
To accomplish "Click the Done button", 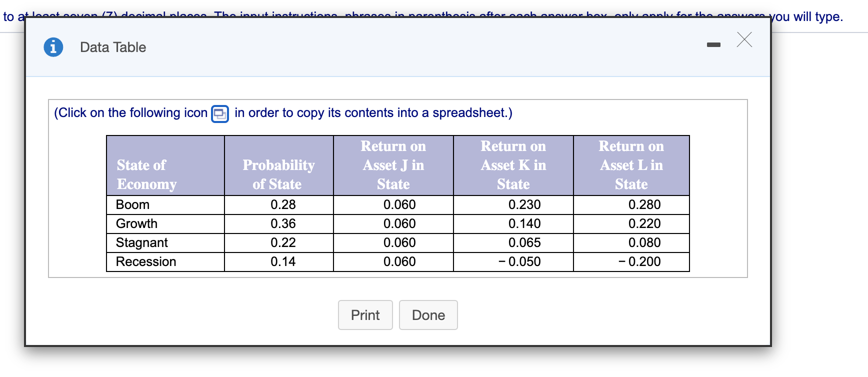I will coord(428,315).
